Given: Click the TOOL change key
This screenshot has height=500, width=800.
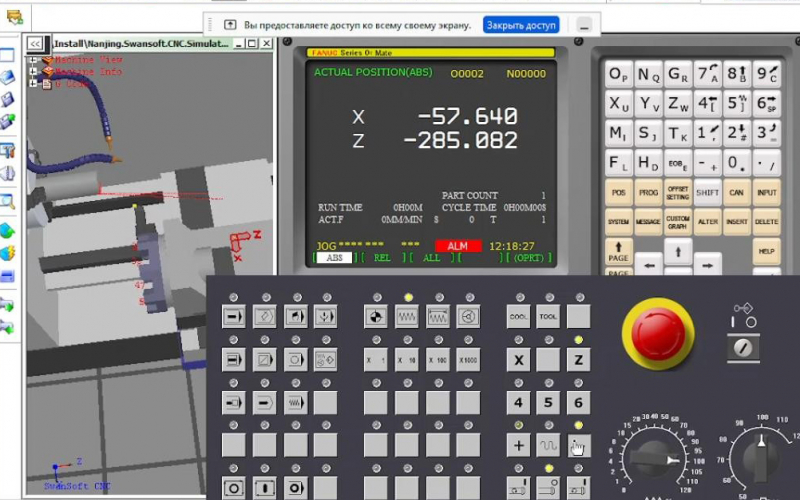Looking at the screenshot, I should click(548, 316).
